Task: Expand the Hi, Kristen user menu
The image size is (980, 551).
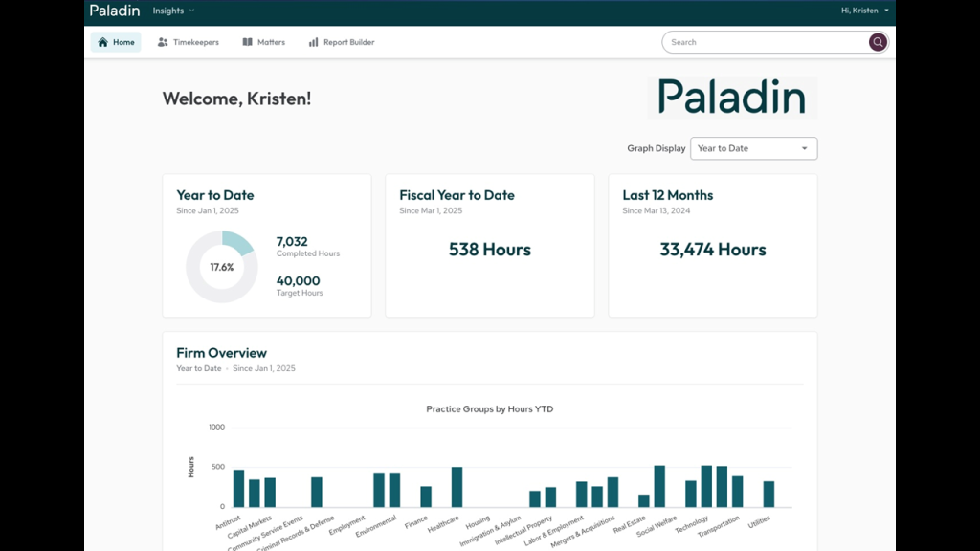Action: [x=864, y=11]
